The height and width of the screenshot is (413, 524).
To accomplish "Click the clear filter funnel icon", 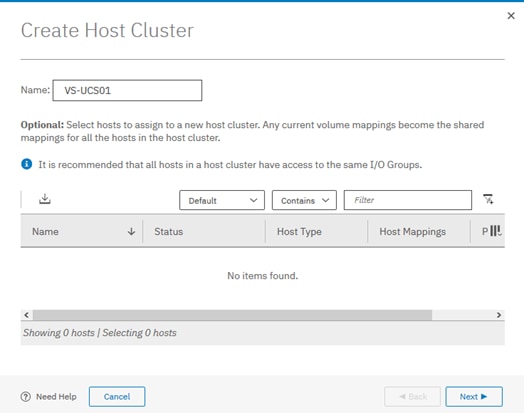I will click(488, 199).
